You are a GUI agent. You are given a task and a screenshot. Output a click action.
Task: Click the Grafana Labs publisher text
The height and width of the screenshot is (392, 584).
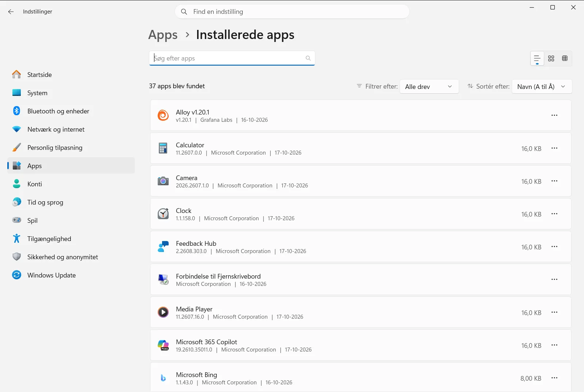tap(216, 120)
